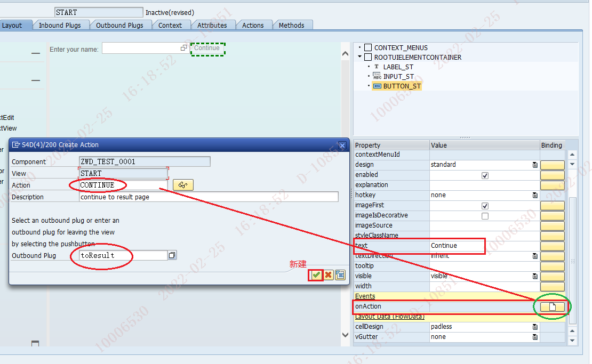Click binding button for text property
Image resolution: width=592 pixels, height=364 pixels.
click(553, 246)
